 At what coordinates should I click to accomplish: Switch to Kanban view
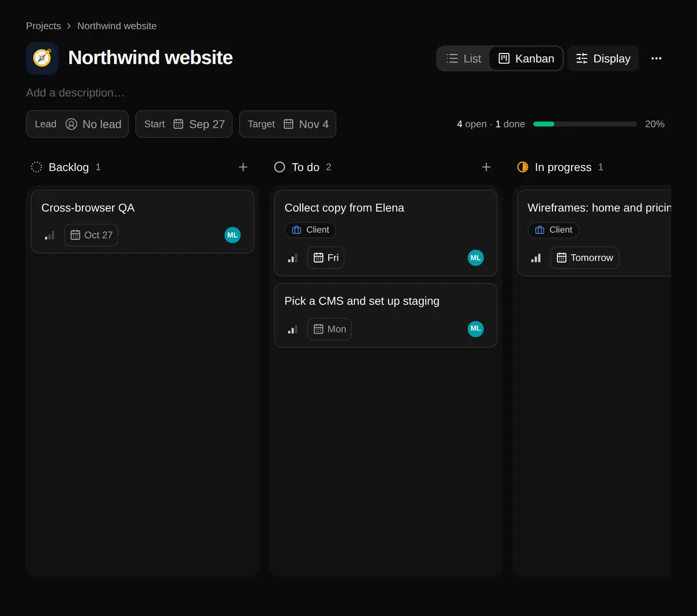pos(526,59)
